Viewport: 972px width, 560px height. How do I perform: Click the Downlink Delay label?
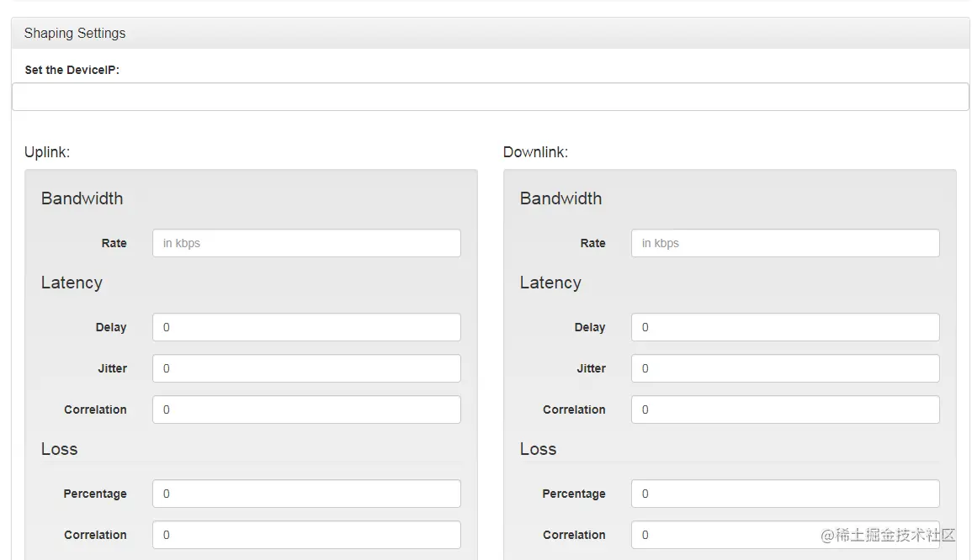coord(590,327)
